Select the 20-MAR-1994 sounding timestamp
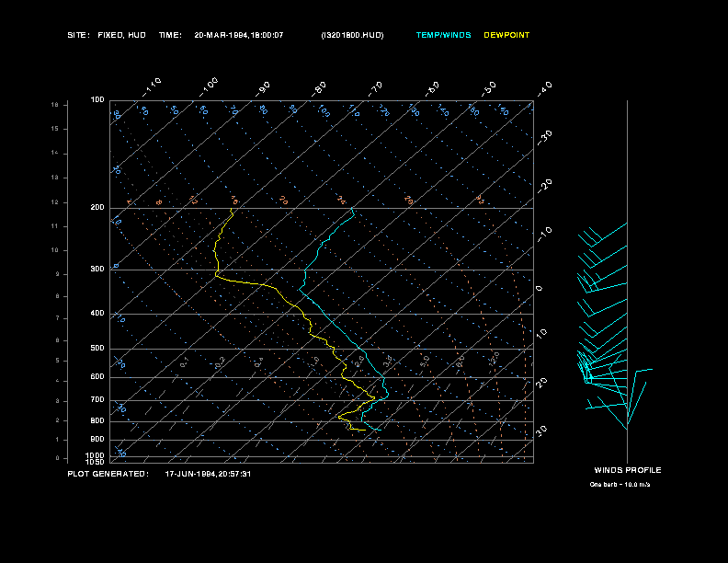This screenshot has width=728, height=563. pyautogui.click(x=239, y=35)
